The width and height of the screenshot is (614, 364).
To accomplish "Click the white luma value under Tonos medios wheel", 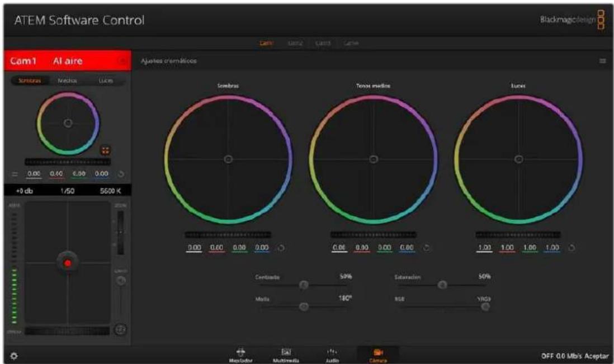I will click(339, 248).
